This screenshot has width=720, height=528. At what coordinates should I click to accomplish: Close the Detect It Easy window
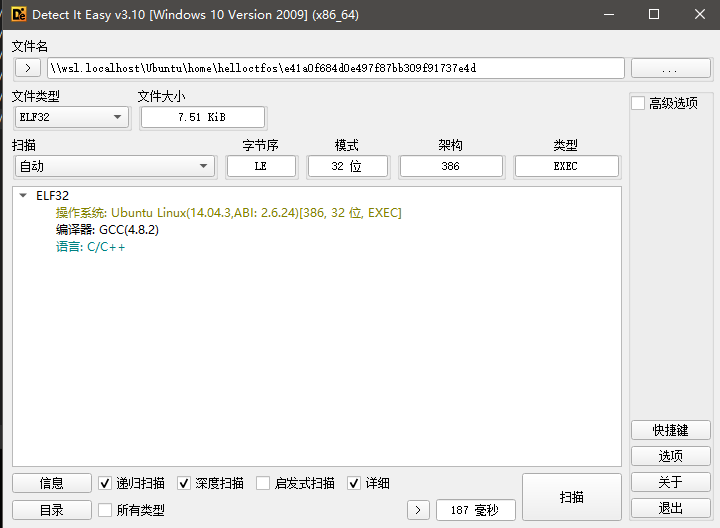pos(700,14)
